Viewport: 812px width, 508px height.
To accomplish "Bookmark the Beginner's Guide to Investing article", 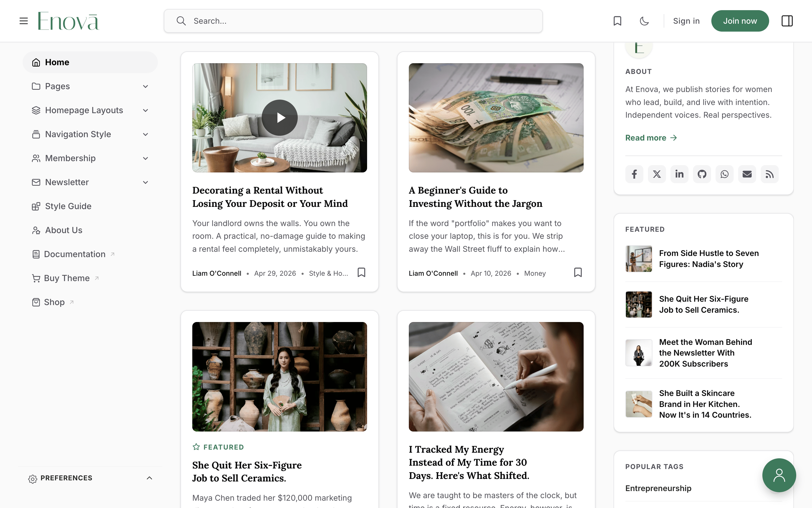I will coord(578,272).
